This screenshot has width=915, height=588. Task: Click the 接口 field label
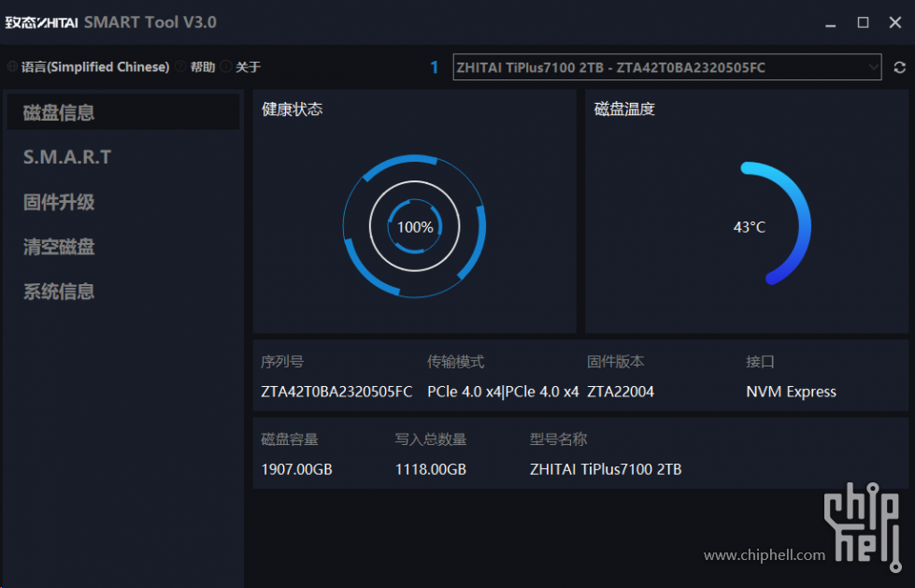click(761, 362)
